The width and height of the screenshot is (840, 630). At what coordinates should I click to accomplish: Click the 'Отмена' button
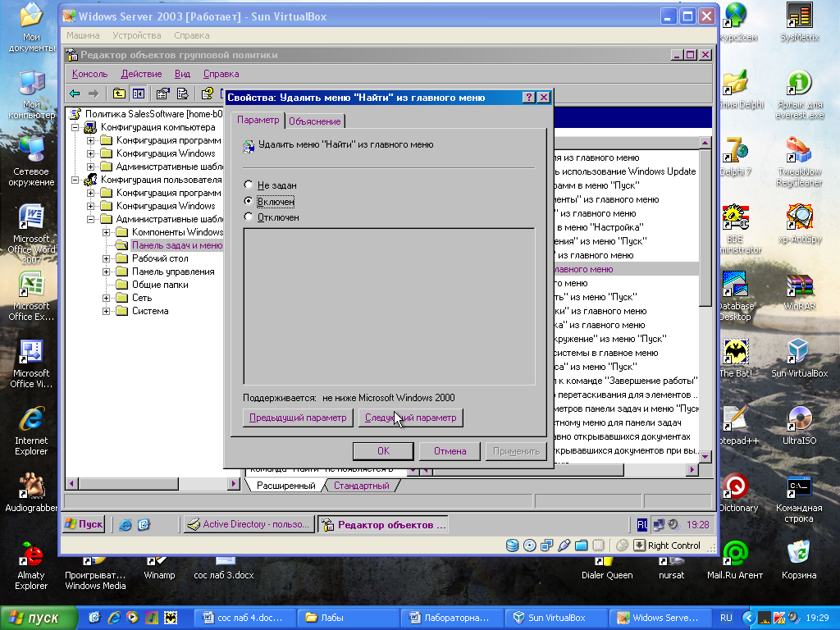450,451
